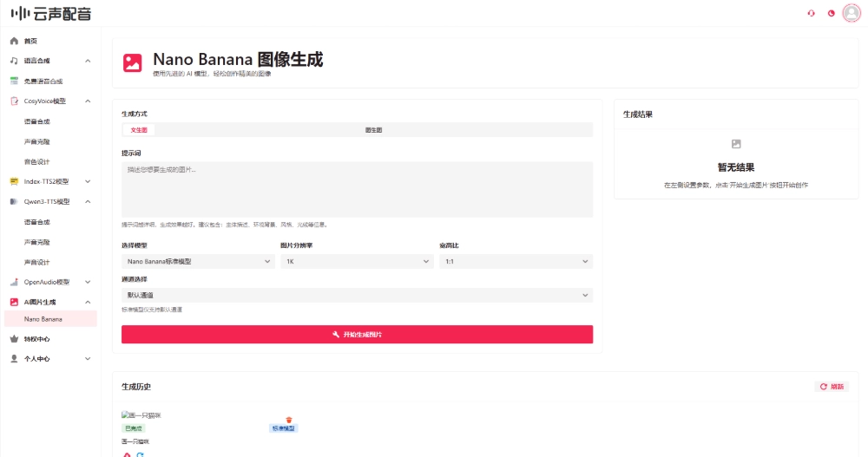Screen dimensions: 868x457
Task: Switch to the 图生图 generation mode
Action: (373, 130)
